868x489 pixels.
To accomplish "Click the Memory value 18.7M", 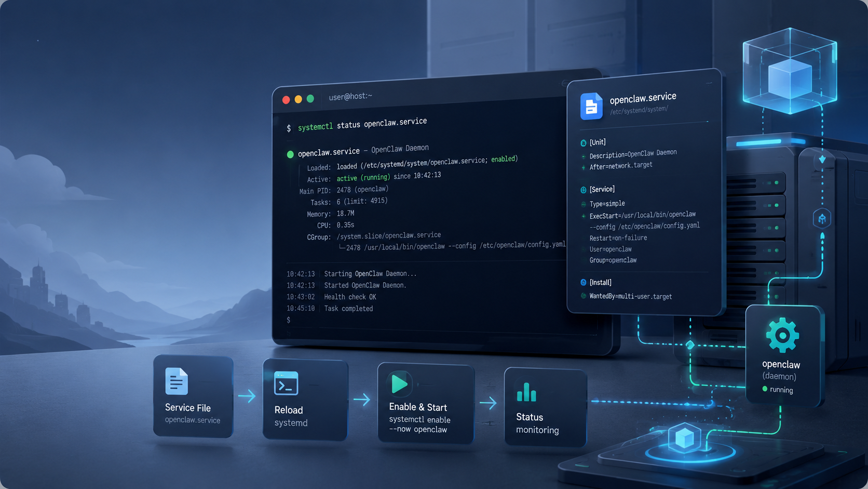I will pos(345,214).
